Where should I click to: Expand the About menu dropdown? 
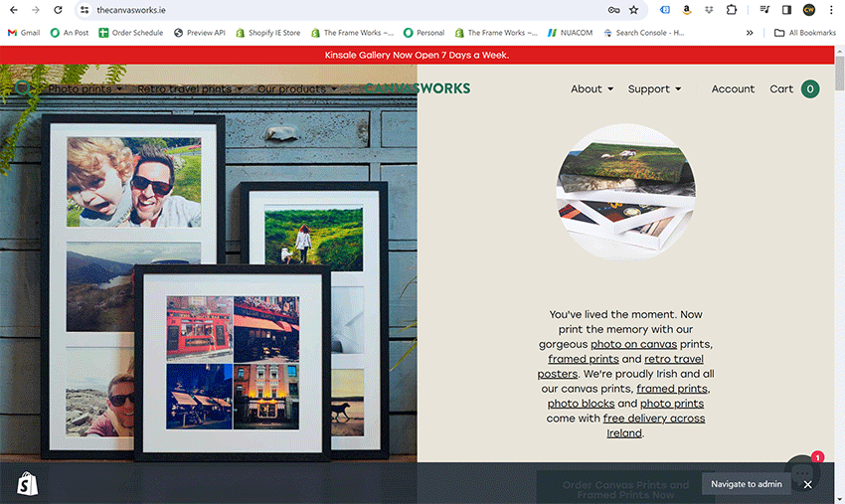591,88
